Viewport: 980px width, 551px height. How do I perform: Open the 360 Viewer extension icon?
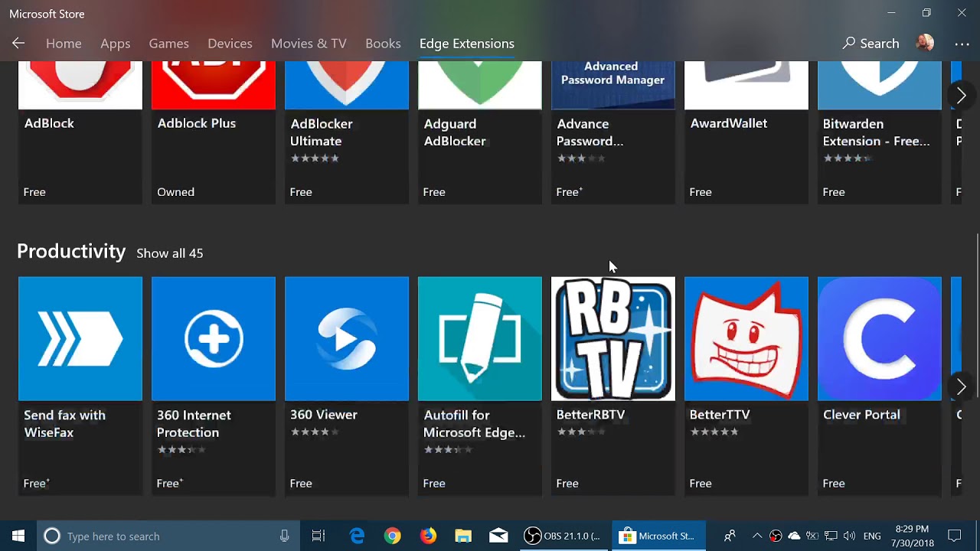pyautogui.click(x=347, y=338)
